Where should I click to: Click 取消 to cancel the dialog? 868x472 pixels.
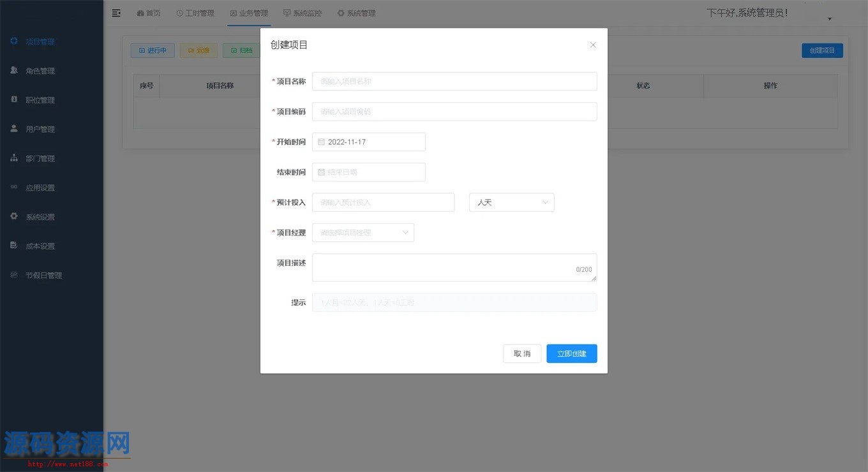pos(522,353)
